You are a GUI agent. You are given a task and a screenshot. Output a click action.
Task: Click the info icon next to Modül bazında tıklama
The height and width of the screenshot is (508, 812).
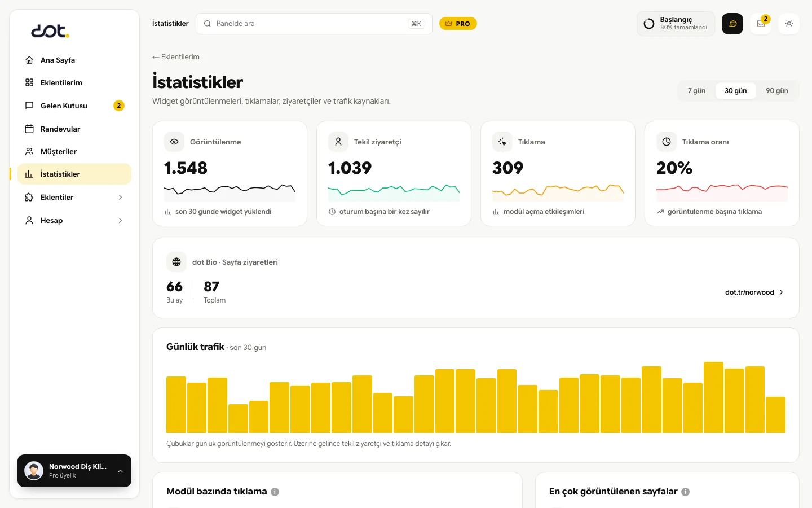coord(275,492)
